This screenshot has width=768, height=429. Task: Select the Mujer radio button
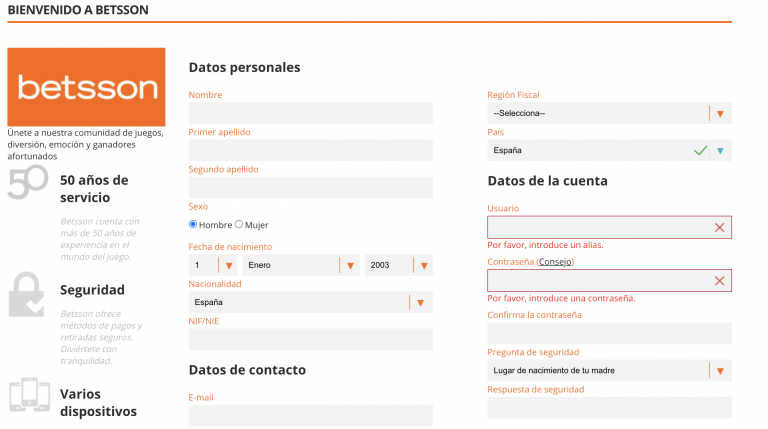coord(239,224)
